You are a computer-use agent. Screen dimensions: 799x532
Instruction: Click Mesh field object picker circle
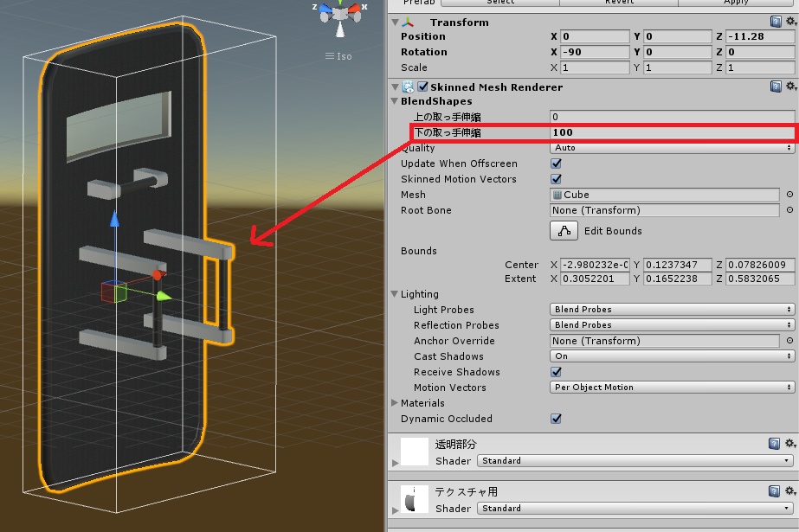[x=789, y=195]
